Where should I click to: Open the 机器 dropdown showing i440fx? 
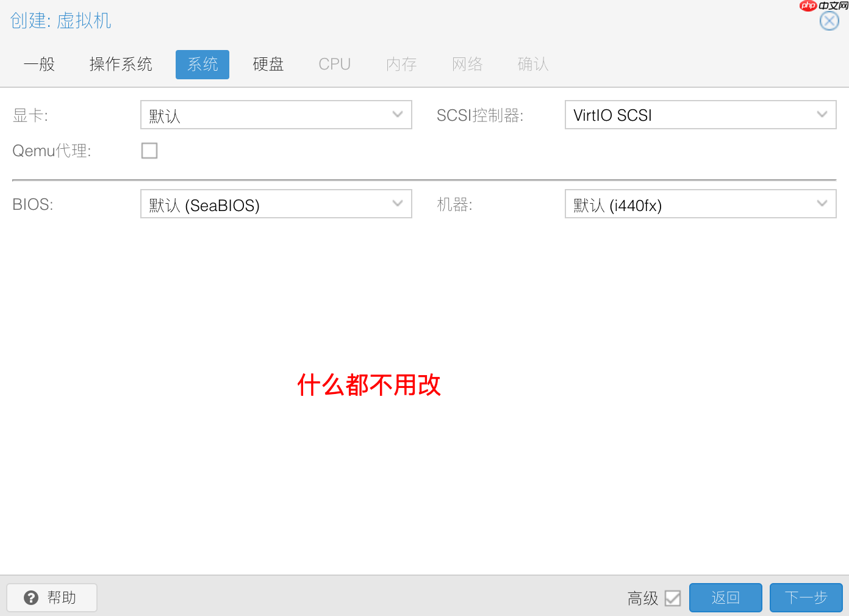pyautogui.click(x=700, y=204)
